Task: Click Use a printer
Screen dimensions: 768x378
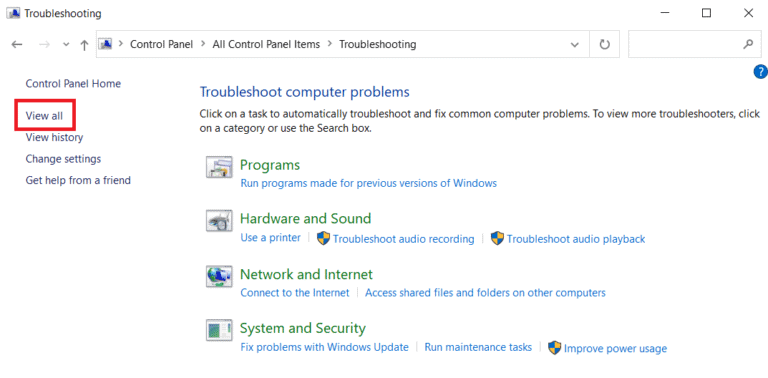Action: tap(270, 238)
